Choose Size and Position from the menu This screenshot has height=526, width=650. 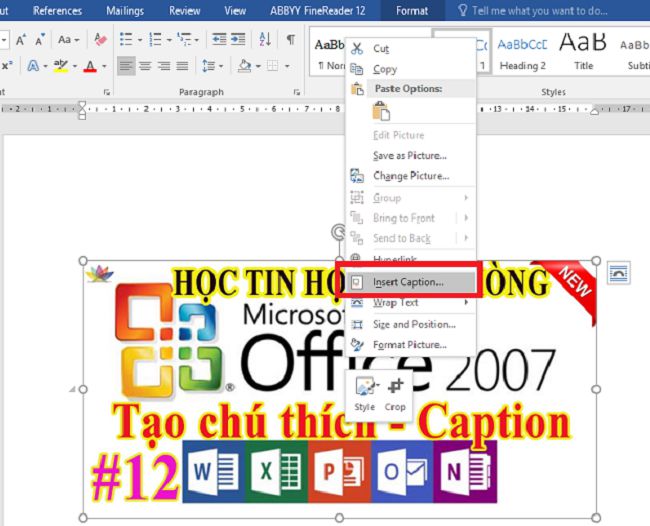tap(410, 324)
